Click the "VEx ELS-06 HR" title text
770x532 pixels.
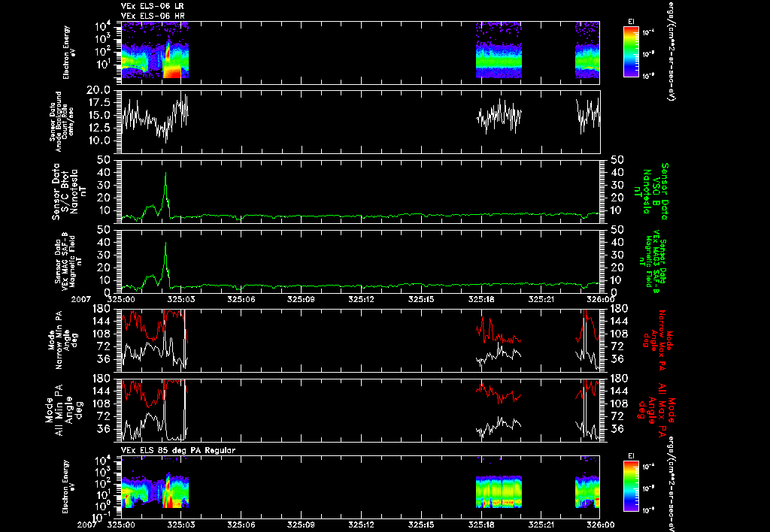(x=153, y=16)
